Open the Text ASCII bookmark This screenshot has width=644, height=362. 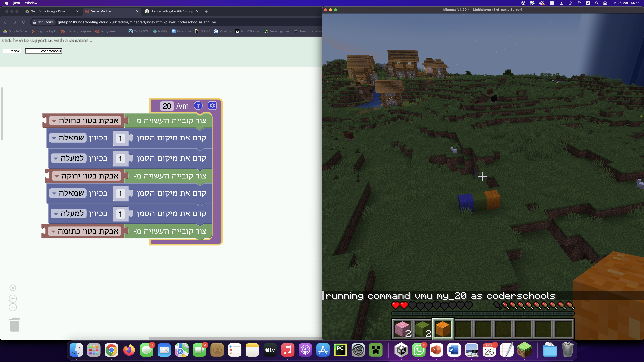tap(138, 31)
